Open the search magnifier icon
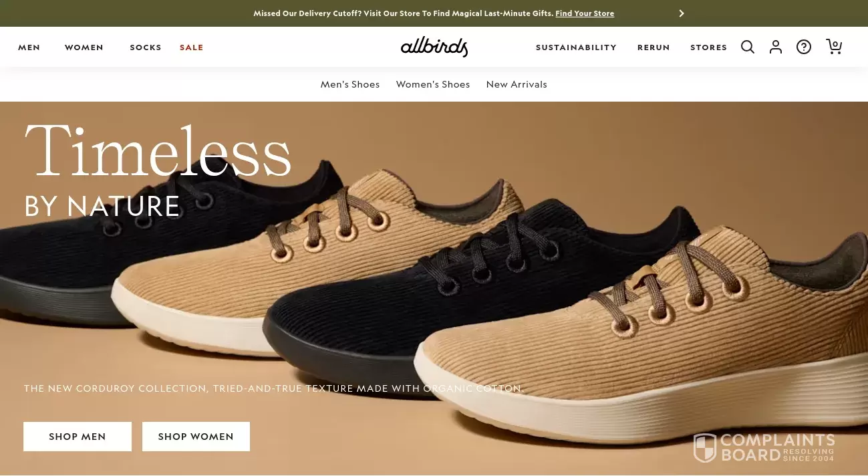This screenshot has width=868, height=476. click(748, 47)
